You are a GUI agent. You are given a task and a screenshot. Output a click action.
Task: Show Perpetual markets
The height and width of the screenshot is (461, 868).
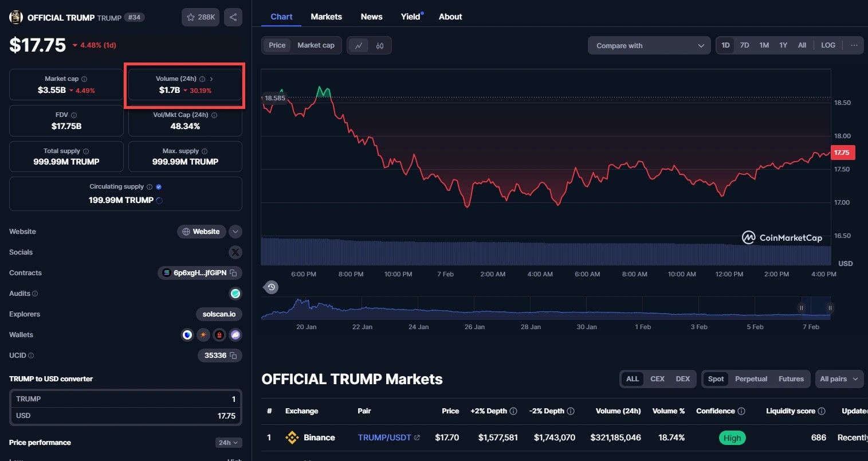[751, 379]
